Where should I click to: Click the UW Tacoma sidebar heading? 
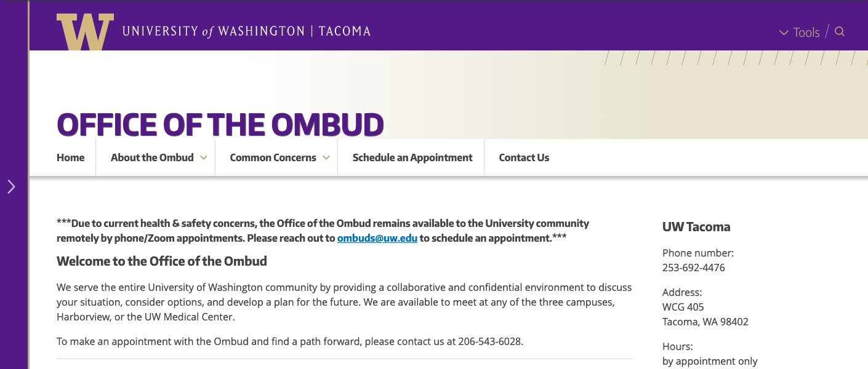(x=696, y=227)
